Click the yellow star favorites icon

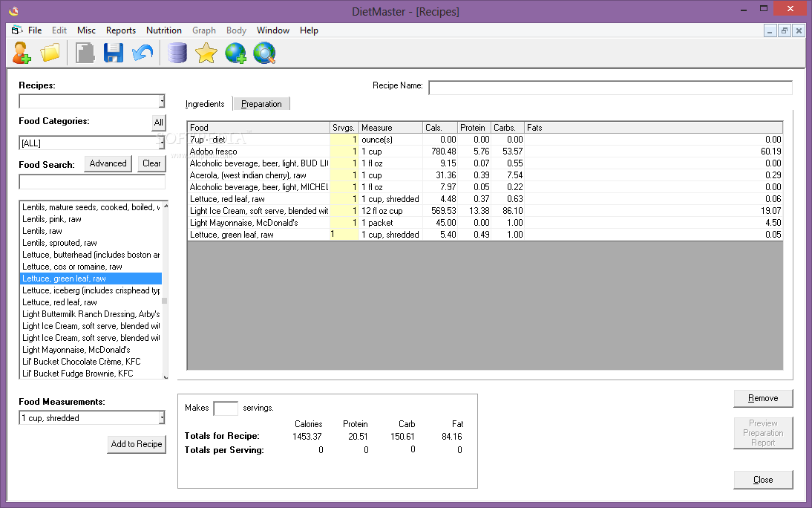[206, 53]
